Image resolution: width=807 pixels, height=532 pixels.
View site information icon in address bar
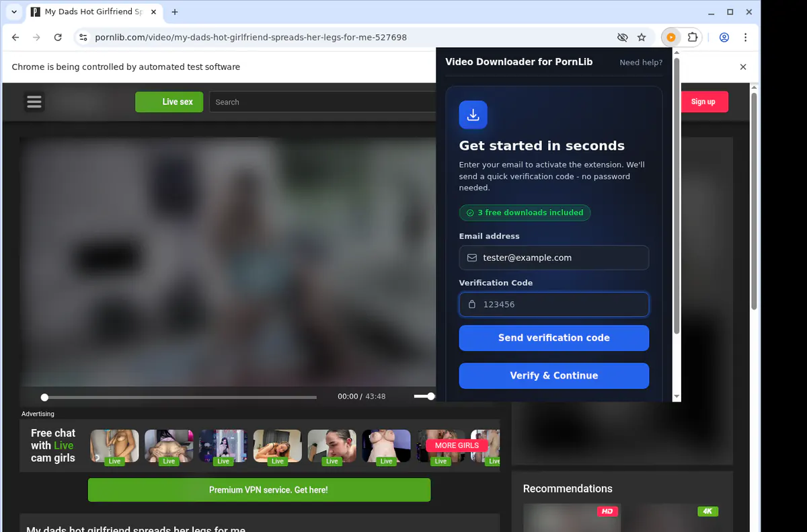(x=83, y=38)
